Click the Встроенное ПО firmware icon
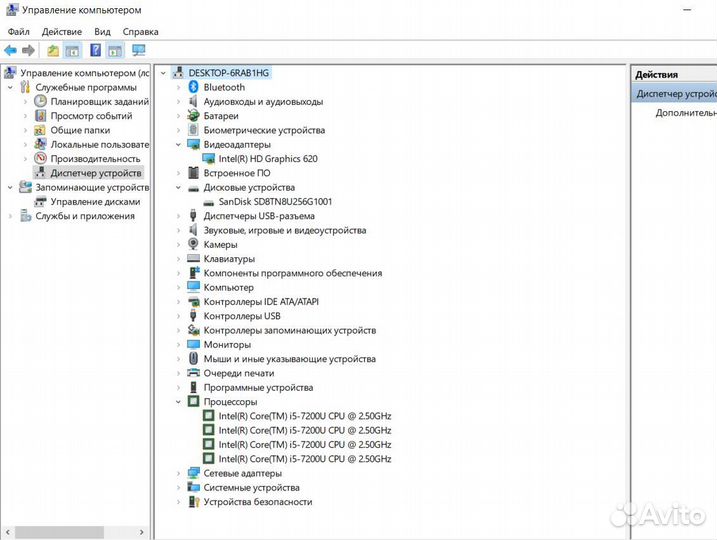Image resolution: width=717 pixels, height=540 pixels. pyautogui.click(x=193, y=173)
